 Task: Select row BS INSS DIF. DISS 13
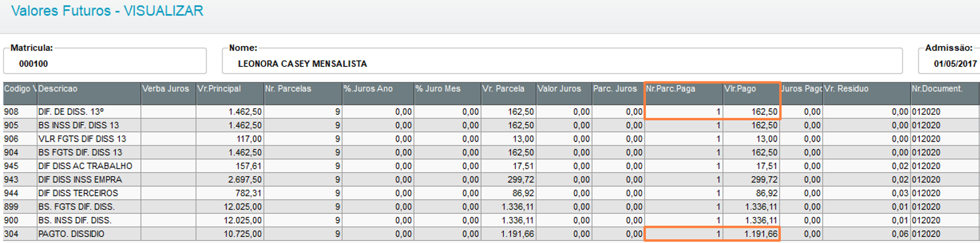pos(491,125)
